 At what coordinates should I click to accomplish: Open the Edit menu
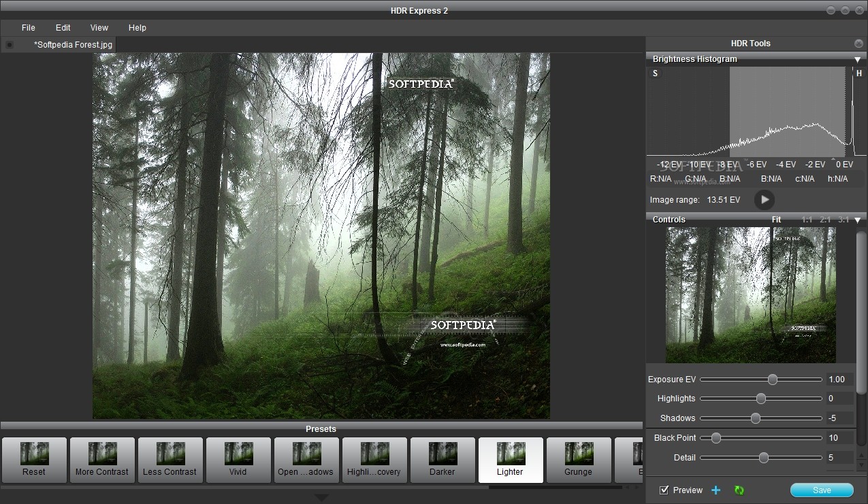pyautogui.click(x=63, y=28)
